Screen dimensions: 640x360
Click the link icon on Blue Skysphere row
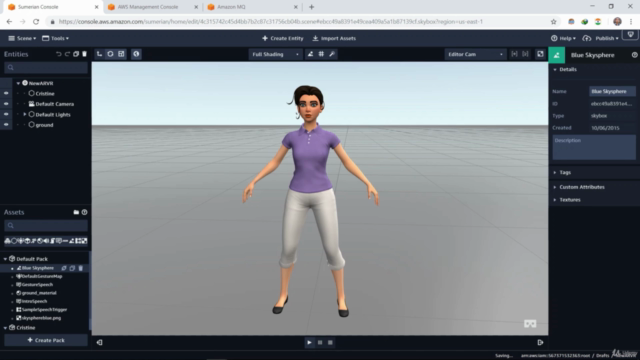64,268
